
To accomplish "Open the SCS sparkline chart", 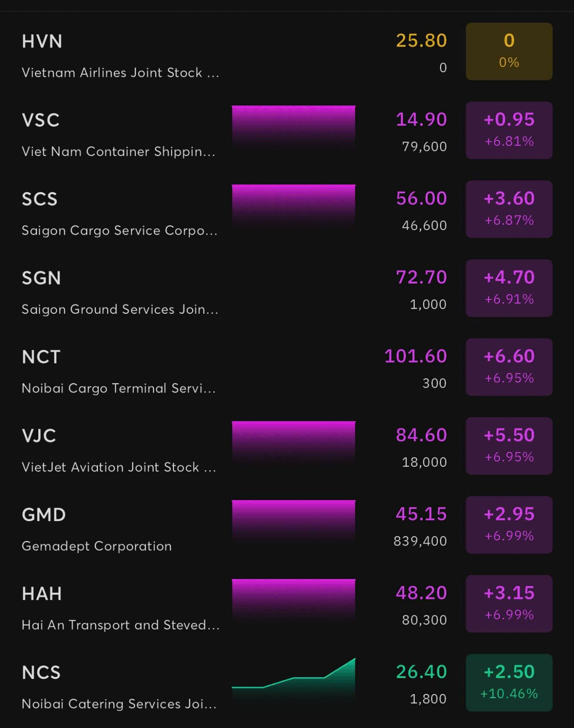I will coord(294,205).
